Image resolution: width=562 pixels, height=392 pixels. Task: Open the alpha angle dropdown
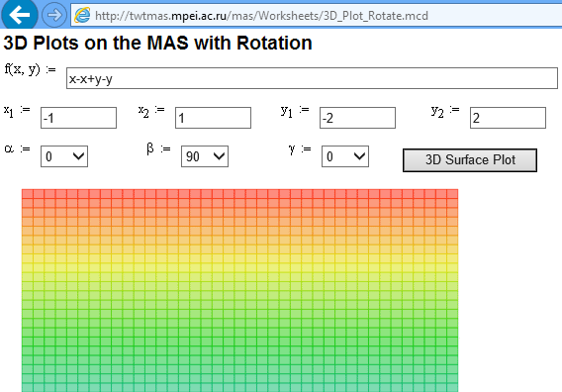coord(64,156)
